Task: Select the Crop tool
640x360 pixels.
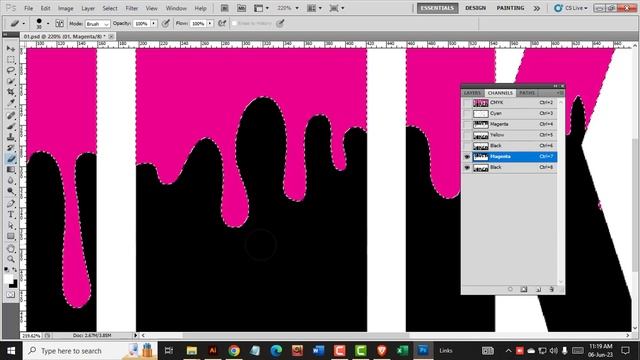Action: click(11, 92)
